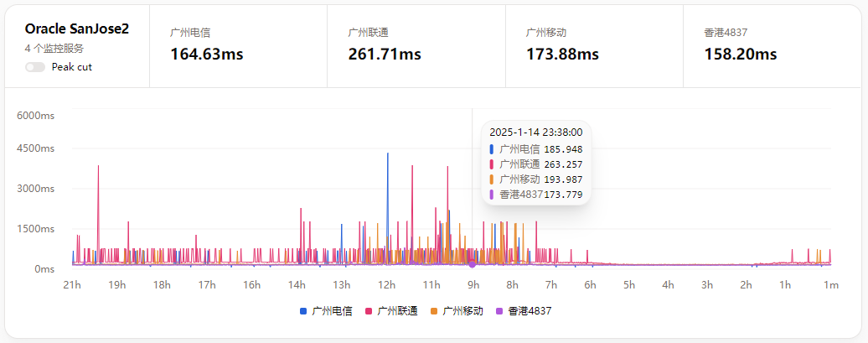The height and width of the screenshot is (343, 868).
Task: Select the 广州移动 173.88ms latency card
Action: pyautogui.click(x=594, y=44)
